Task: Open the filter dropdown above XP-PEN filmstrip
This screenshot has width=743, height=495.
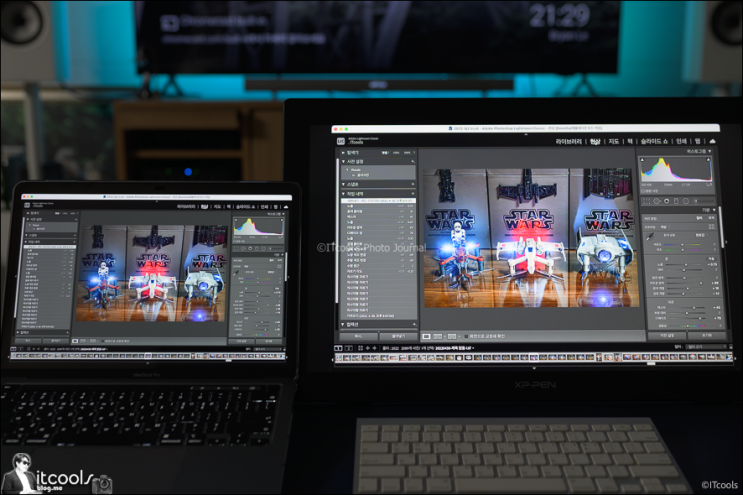Action: [706, 347]
